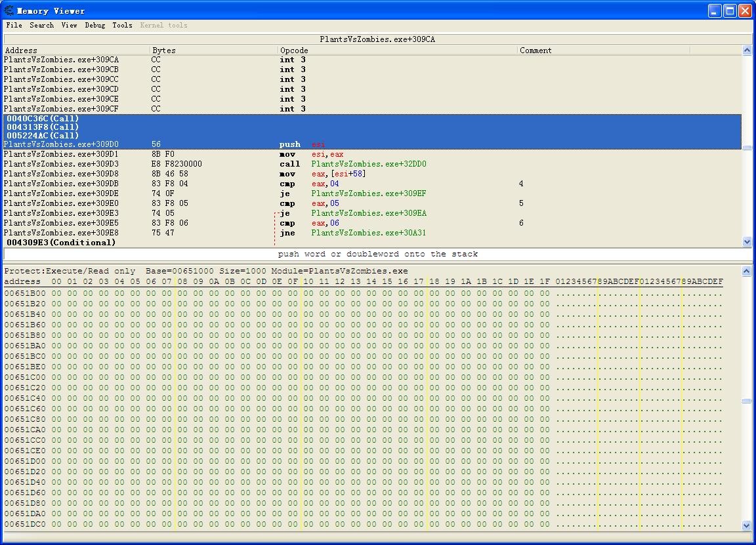Select the int 3 row at exe+309CB
This screenshot has width=756, height=545.
[x=372, y=70]
